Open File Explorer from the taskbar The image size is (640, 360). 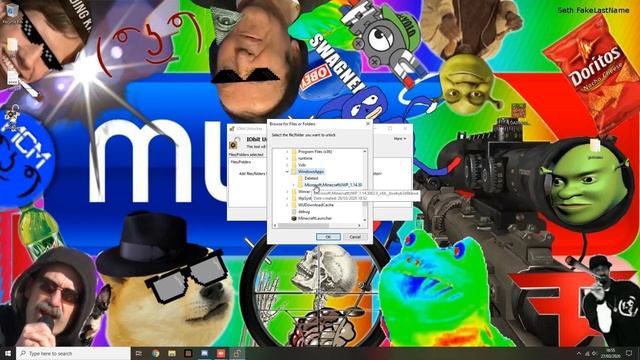172,353
